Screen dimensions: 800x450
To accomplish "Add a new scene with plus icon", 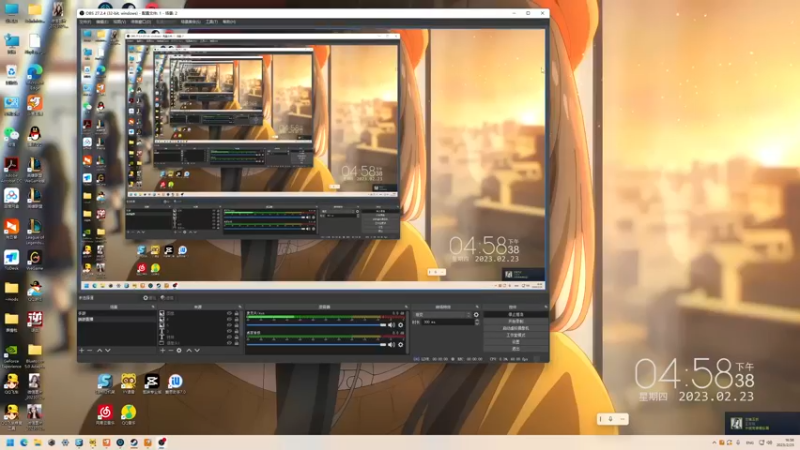I will point(82,351).
